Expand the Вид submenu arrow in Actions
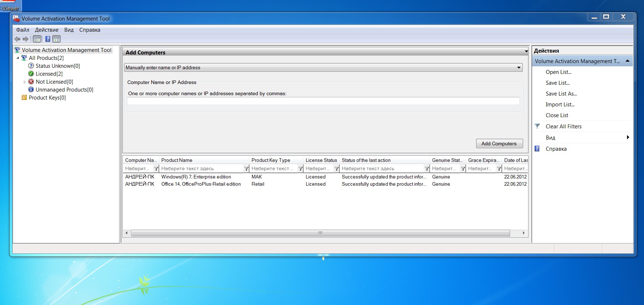 (x=628, y=137)
